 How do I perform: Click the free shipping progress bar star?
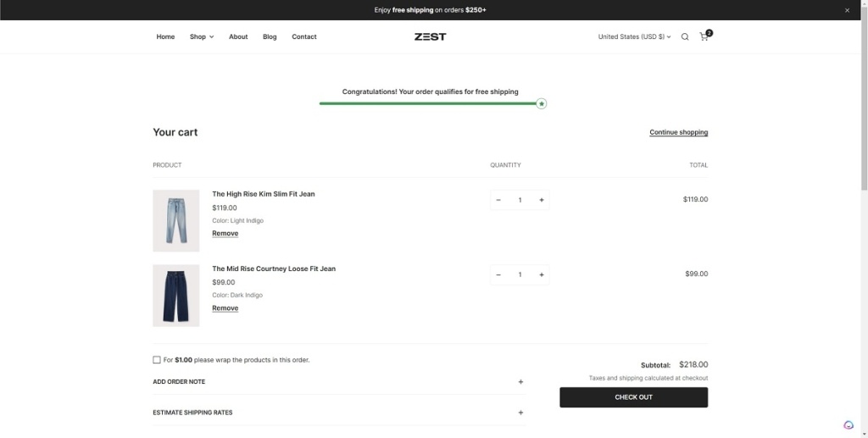click(x=542, y=103)
